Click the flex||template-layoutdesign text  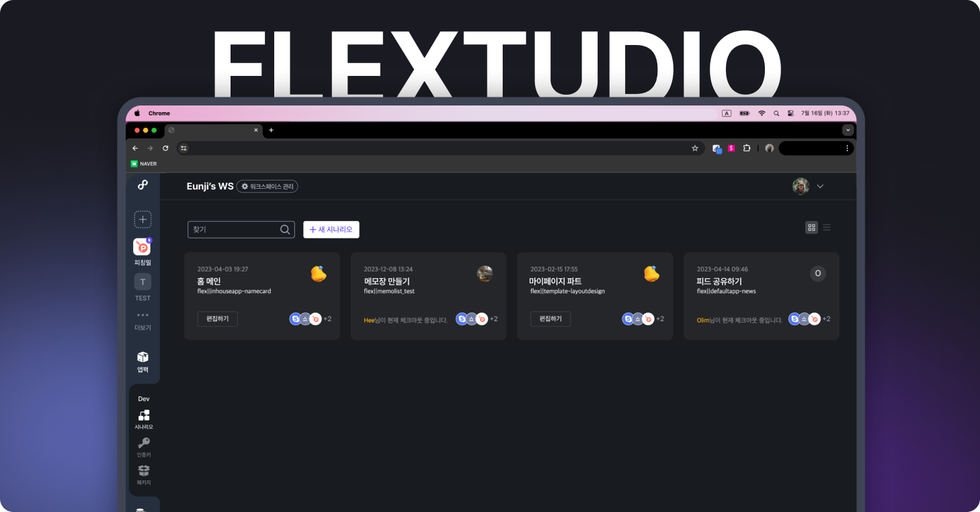(x=568, y=292)
